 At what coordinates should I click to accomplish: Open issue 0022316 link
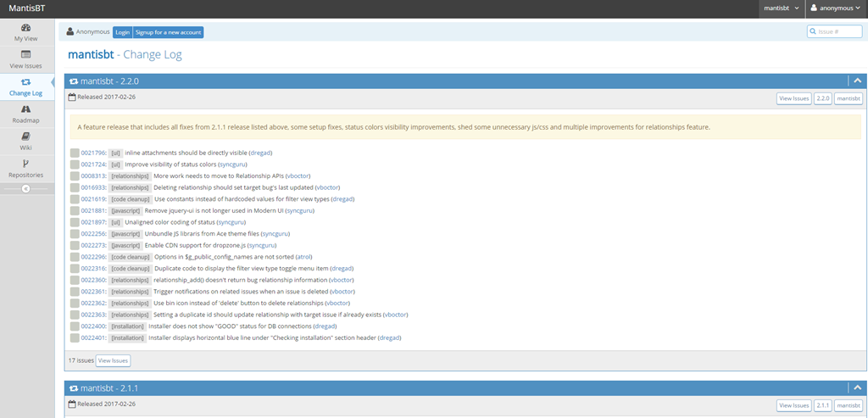(x=93, y=268)
